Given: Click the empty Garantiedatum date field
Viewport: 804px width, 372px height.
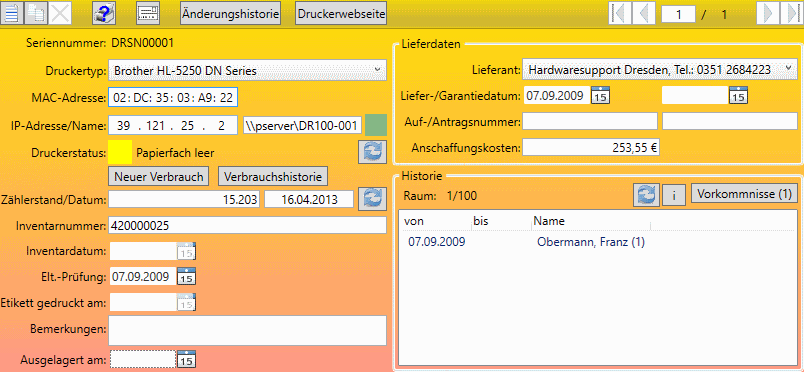Looking at the screenshot, I should click(695, 96).
